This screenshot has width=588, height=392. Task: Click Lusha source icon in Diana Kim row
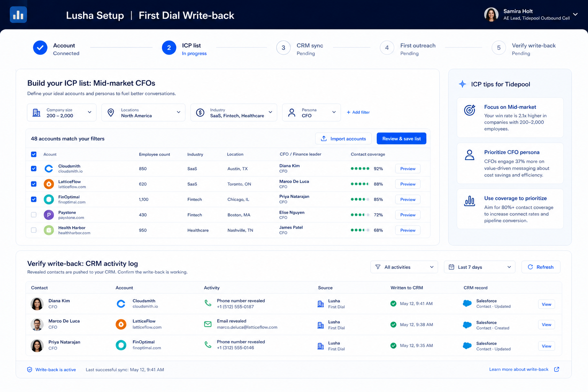(321, 304)
